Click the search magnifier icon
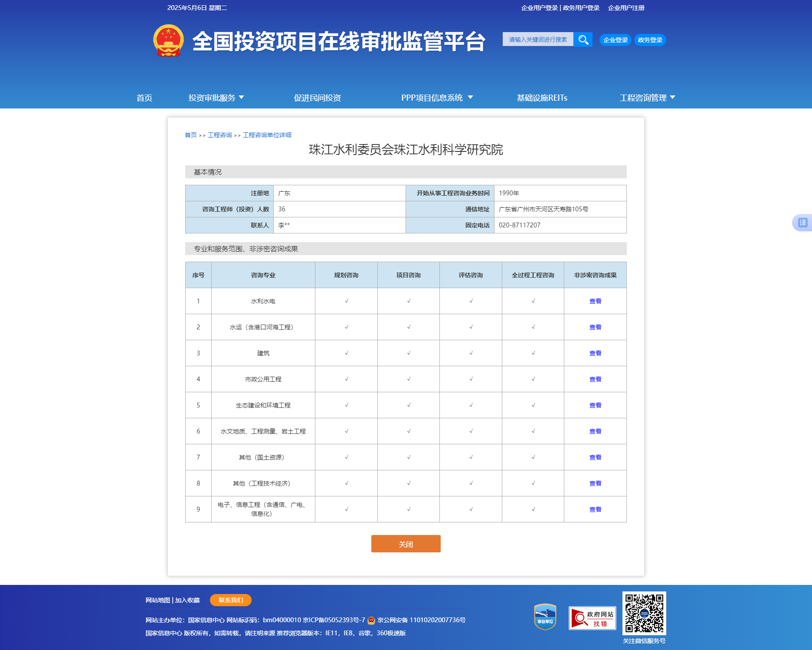 point(583,39)
